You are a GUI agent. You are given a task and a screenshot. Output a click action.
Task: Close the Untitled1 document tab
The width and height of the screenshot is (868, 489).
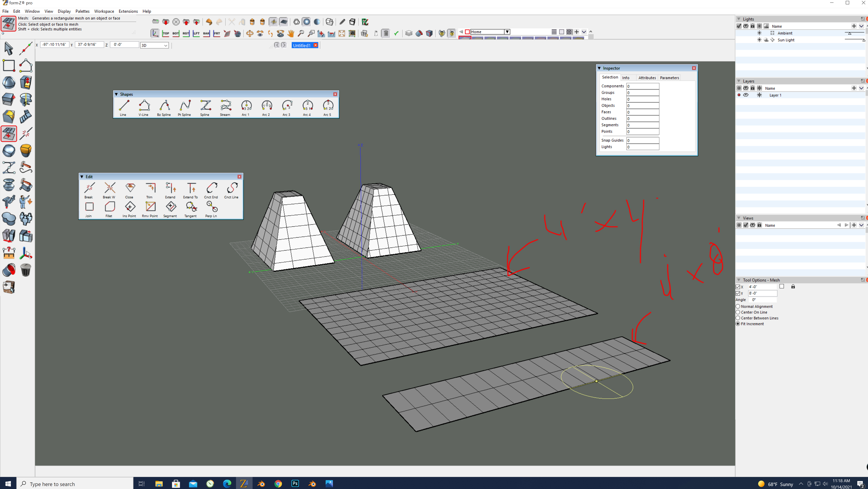[316, 45]
